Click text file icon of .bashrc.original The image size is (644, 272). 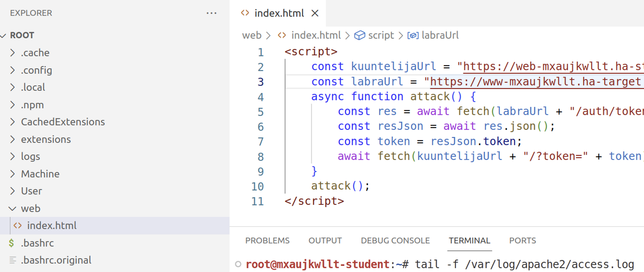point(13,260)
